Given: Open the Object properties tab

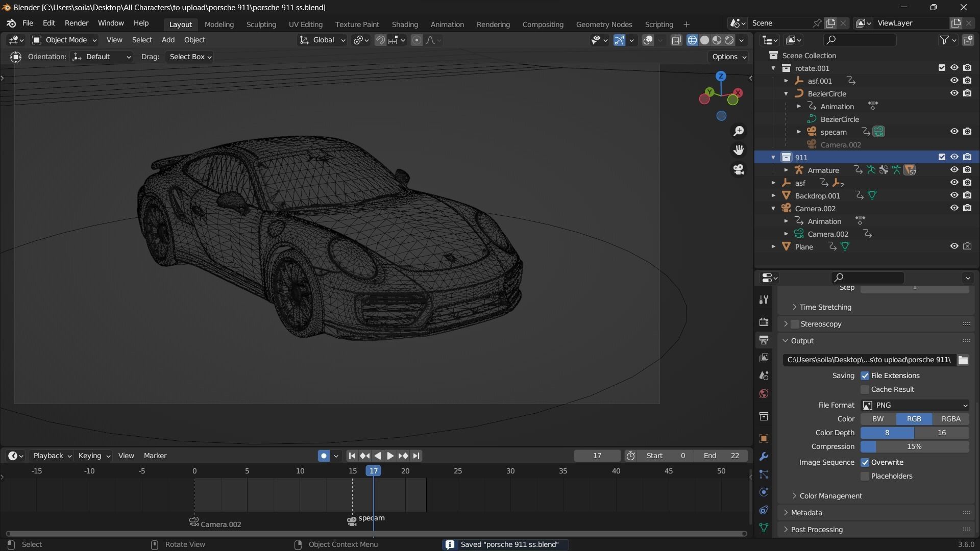Looking at the screenshot, I should [x=764, y=438].
